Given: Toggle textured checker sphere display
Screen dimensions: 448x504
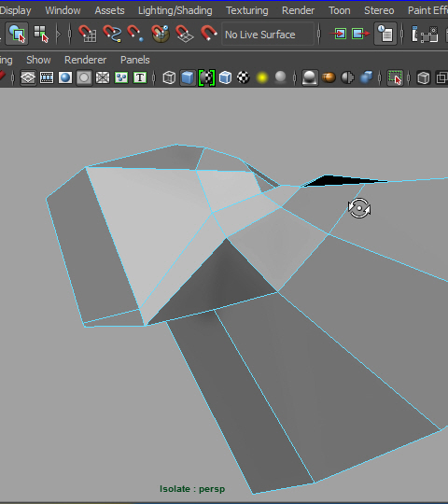Looking at the screenshot, I should click(x=244, y=77).
